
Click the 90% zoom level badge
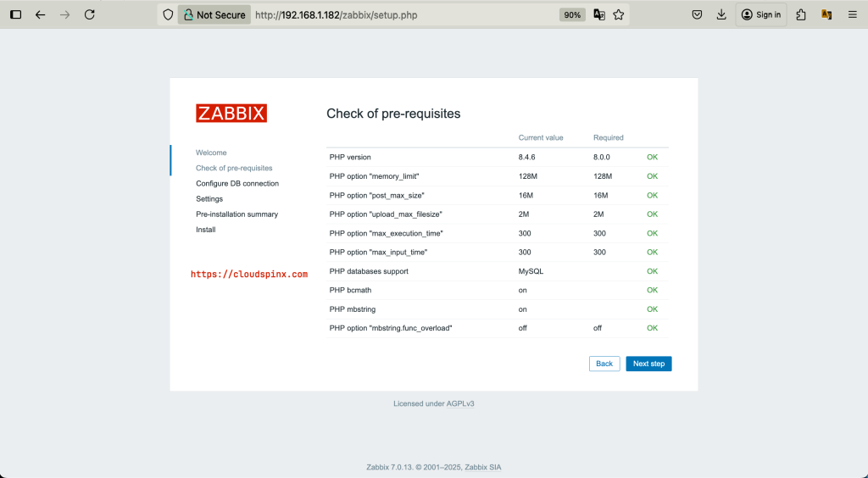(x=572, y=15)
